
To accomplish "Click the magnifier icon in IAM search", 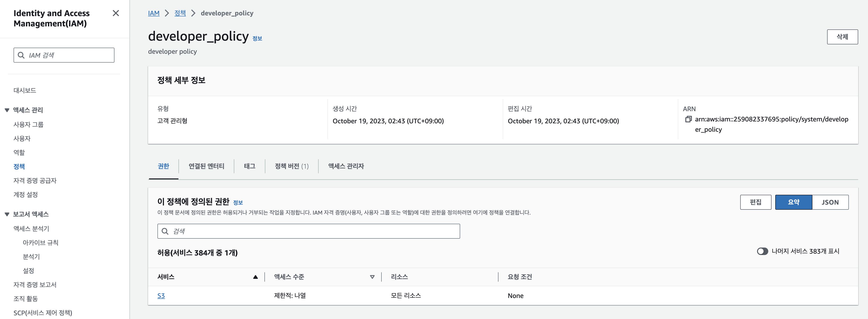I will click(21, 55).
